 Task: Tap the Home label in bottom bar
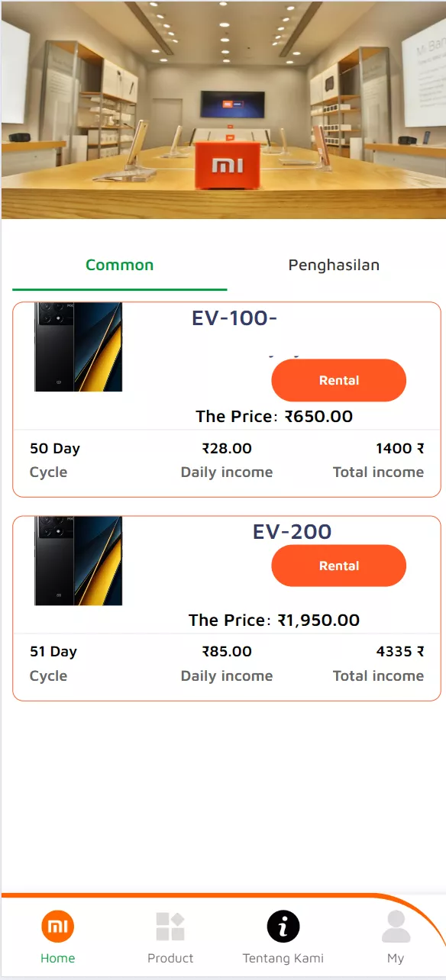pyautogui.click(x=58, y=958)
